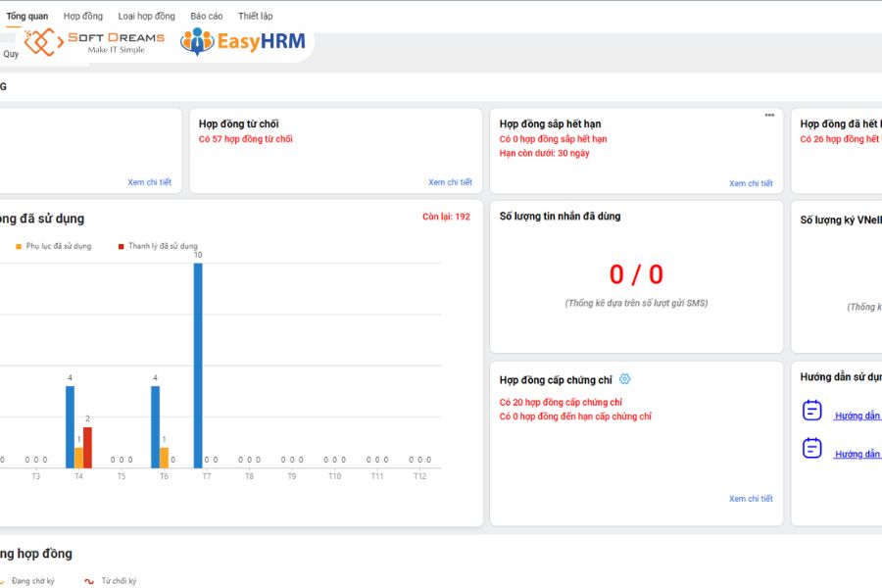
Task: Click Có 0 hợp đồng đến hạn cấp chứng chỉ
Action: tap(575, 416)
